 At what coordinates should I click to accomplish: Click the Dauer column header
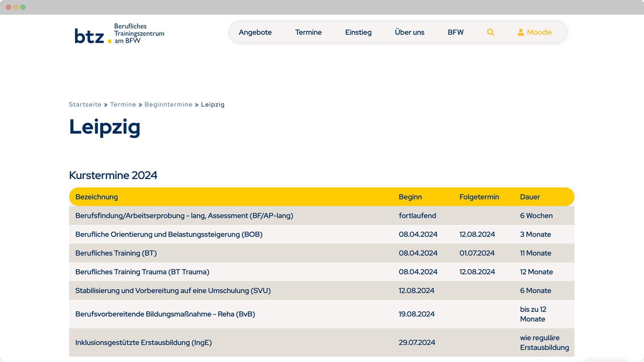click(x=530, y=197)
